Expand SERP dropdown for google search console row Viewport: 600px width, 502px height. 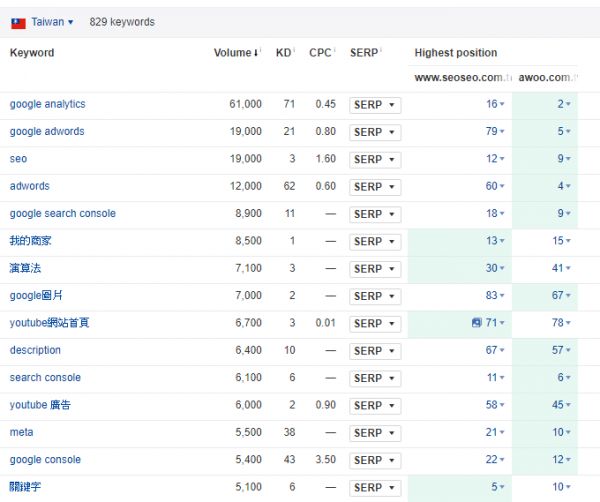click(x=375, y=214)
